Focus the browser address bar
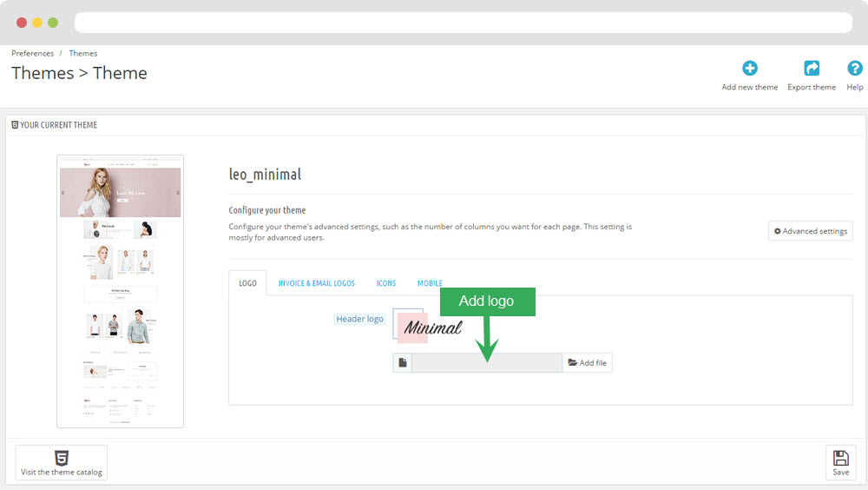This screenshot has height=490, width=868. (463, 23)
